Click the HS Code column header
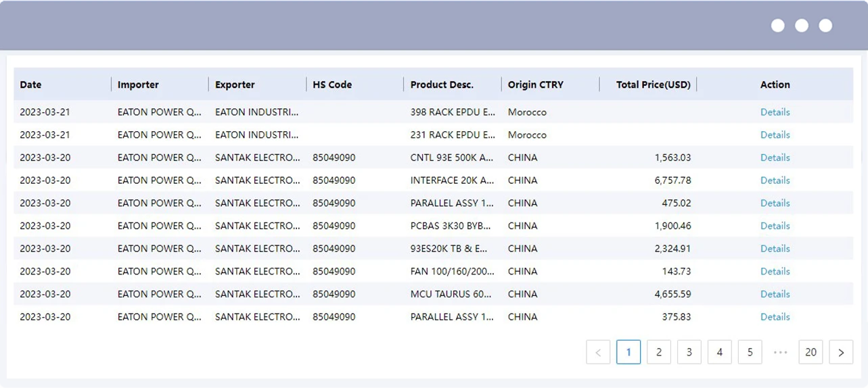Image resolution: width=868 pixels, height=388 pixels. [x=332, y=84]
